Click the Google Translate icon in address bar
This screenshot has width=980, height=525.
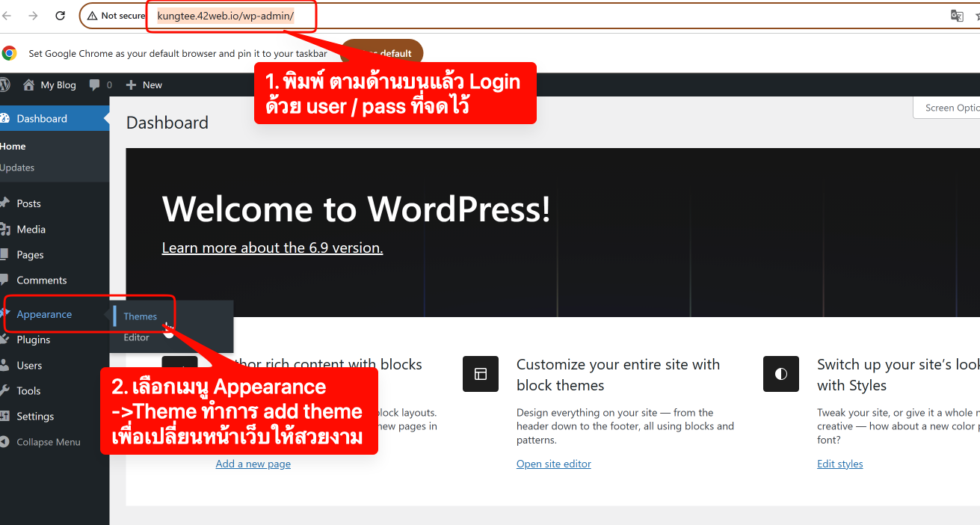(956, 16)
